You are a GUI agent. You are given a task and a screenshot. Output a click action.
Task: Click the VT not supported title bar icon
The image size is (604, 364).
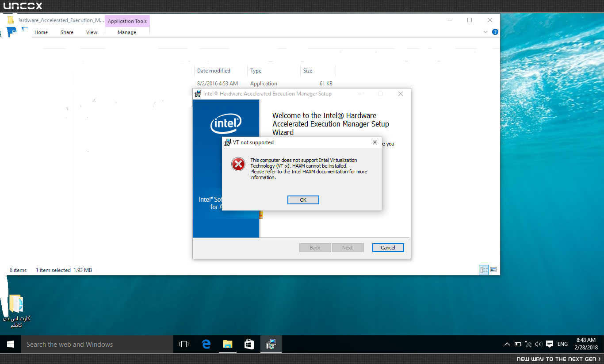click(228, 142)
